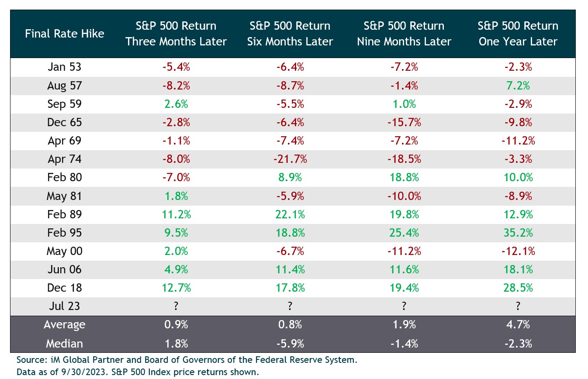
Task: Select the Dec 65 nine-month return of -15.7%
Action: (404, 122)
